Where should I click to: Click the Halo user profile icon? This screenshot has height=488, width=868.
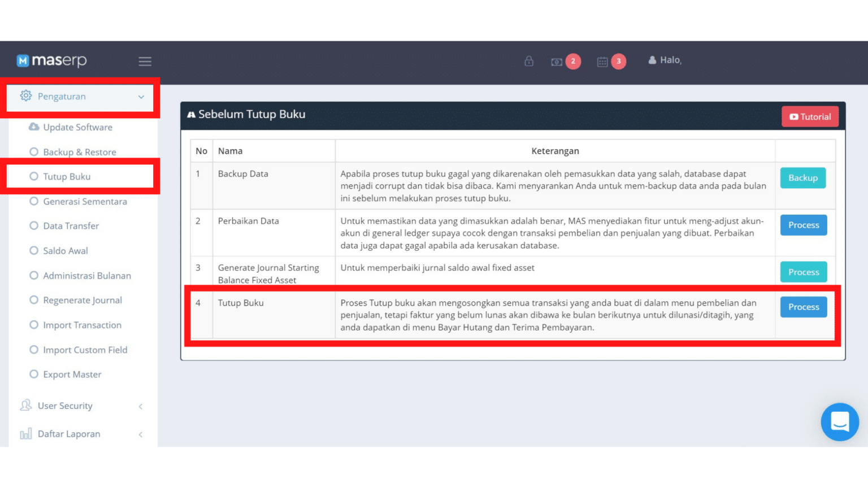point(652,60)
